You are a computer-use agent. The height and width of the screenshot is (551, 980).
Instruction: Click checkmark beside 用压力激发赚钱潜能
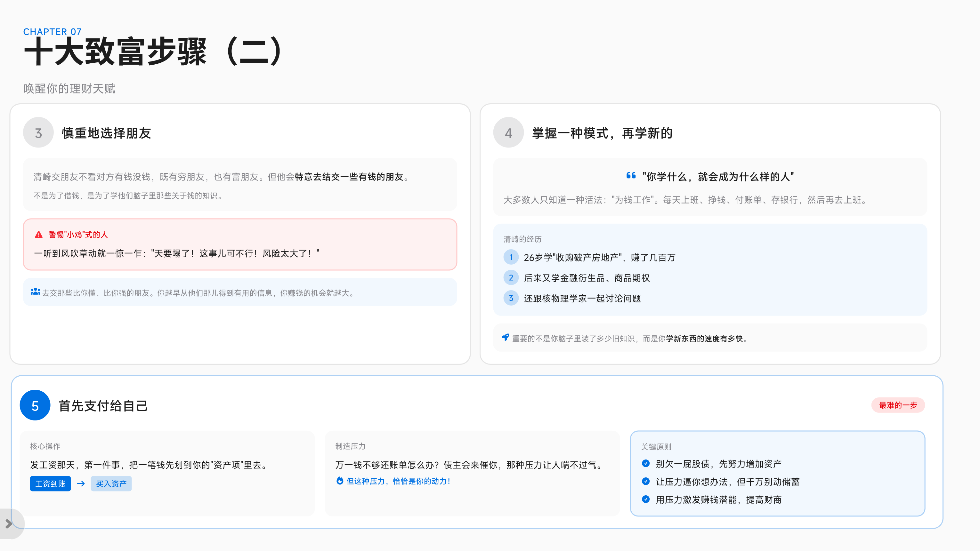click(x=646, y=499)
